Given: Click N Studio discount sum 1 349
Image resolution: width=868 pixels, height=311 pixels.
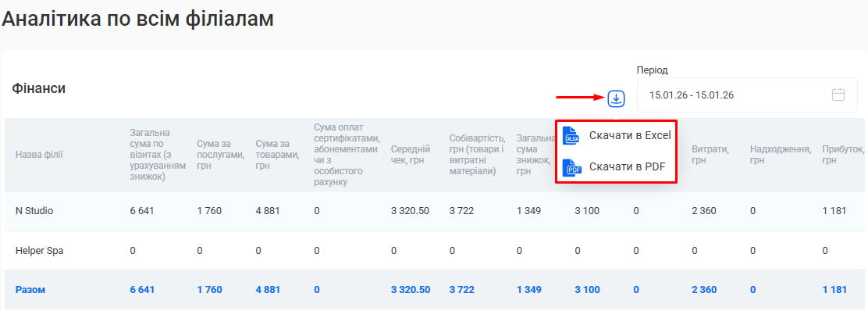Looking at the screenshot, I should click(x=528, y=211).
